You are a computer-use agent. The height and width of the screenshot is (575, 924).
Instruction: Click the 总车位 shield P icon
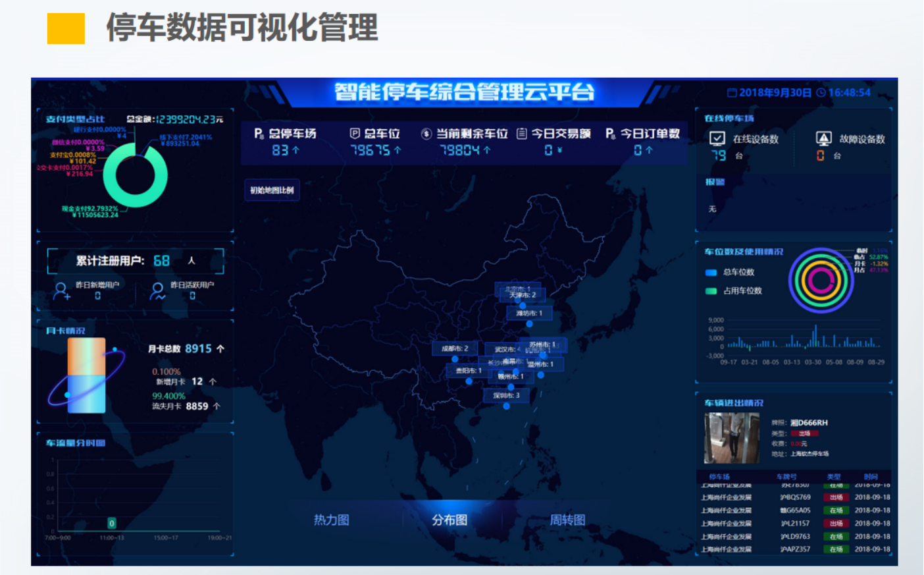click(355, 134)
